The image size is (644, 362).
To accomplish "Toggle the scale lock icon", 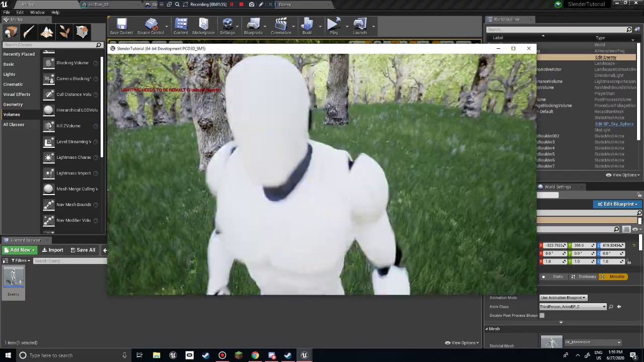I will [x=628, y=261].
